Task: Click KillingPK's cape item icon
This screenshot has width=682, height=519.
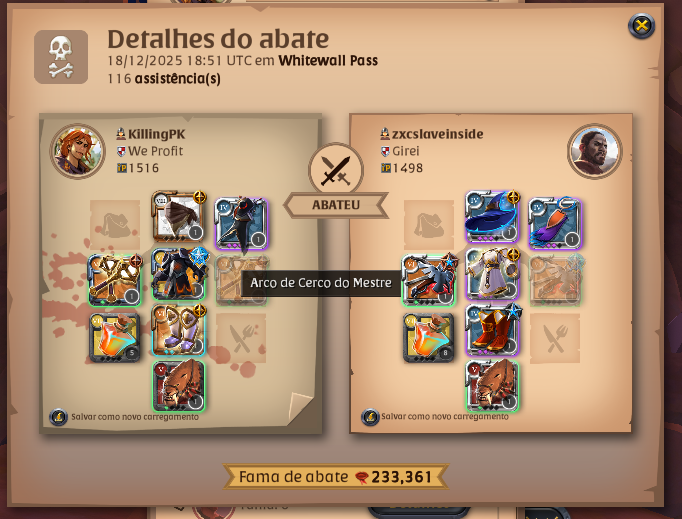Action: (x=241, y=223)
